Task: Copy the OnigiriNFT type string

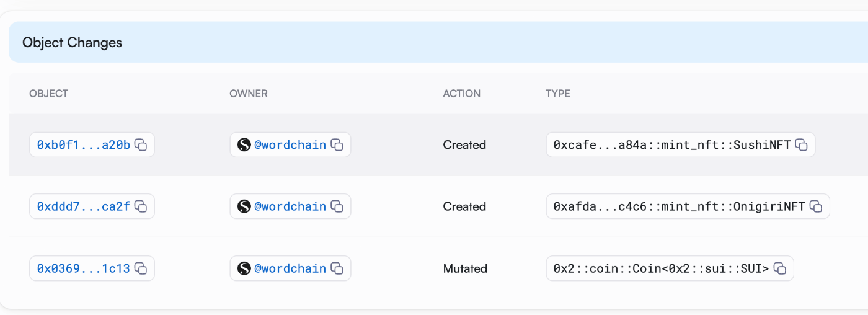Action: coord(816,206)
